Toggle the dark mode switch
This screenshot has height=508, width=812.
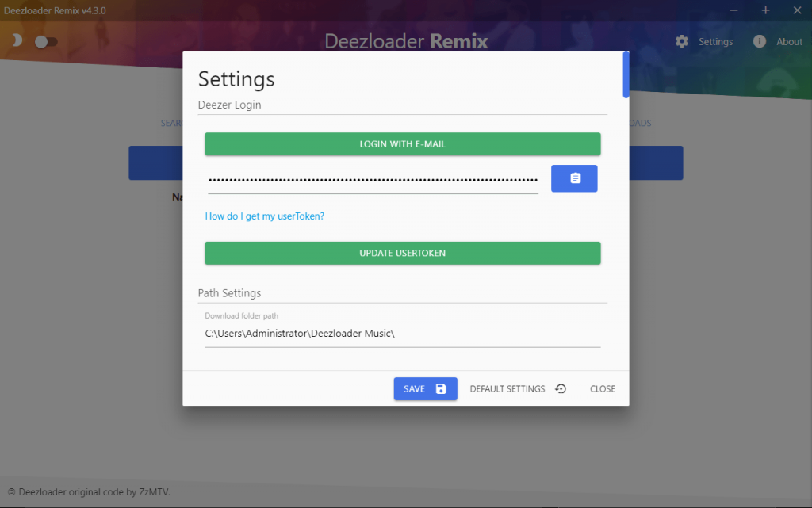(x=46, y=42)
